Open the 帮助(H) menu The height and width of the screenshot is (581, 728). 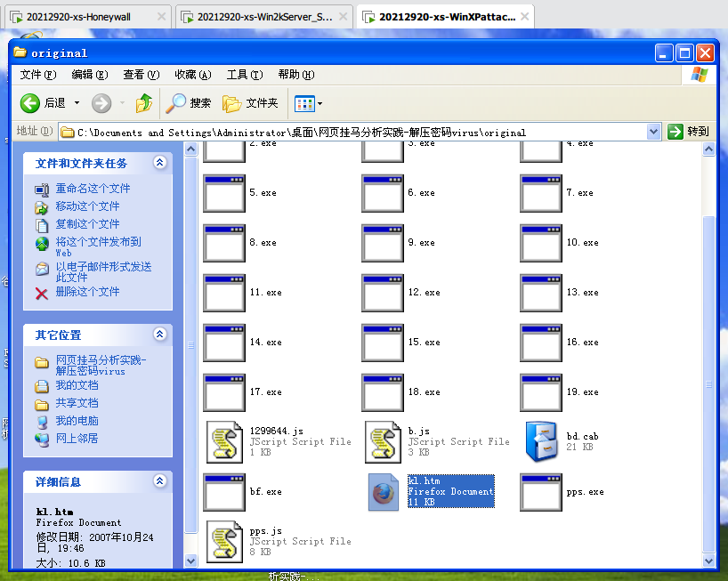[296, 75]
